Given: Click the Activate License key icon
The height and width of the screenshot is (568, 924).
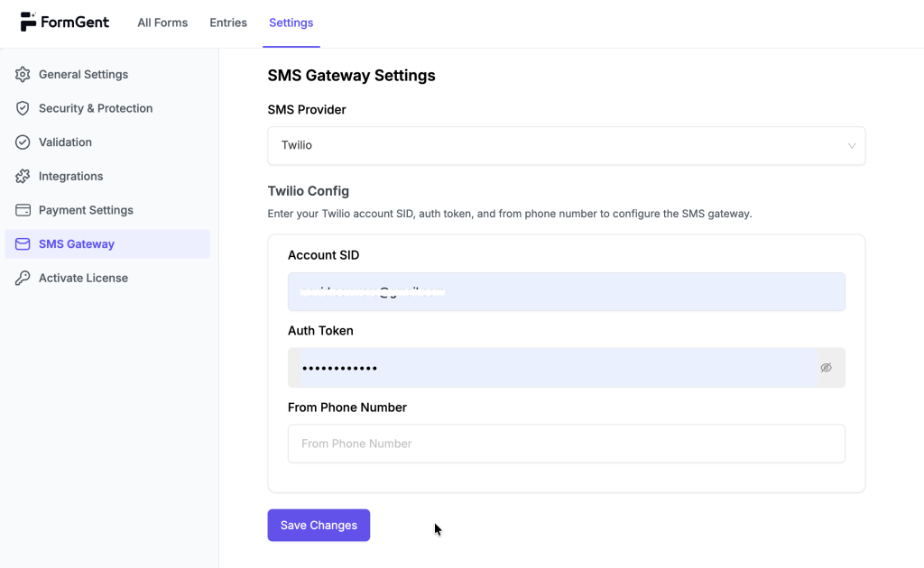Looking at the screenshot, I should [23, 278].
